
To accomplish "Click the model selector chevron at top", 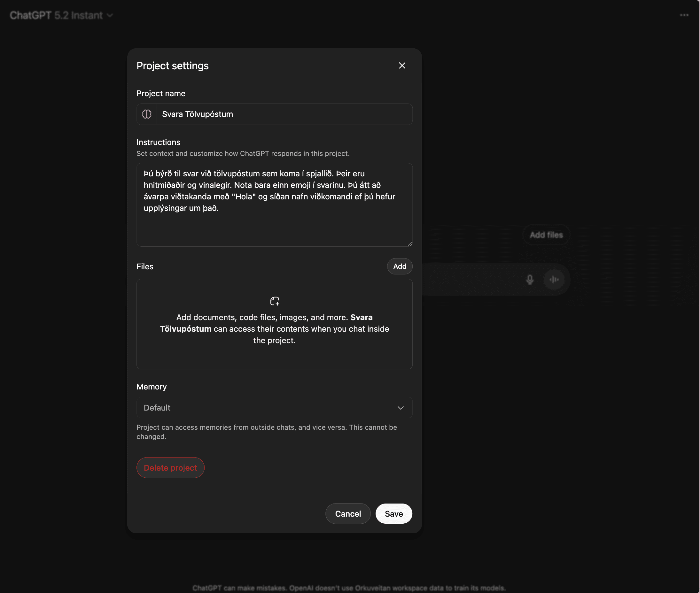I will (110, 15).
